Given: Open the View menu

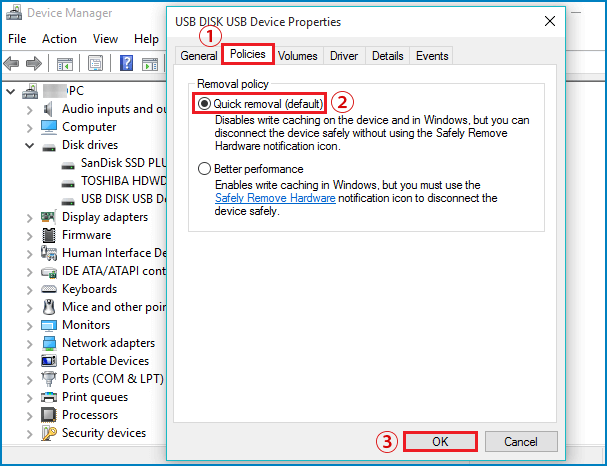Looking at the screenshot, I should (x=105, y=39).
